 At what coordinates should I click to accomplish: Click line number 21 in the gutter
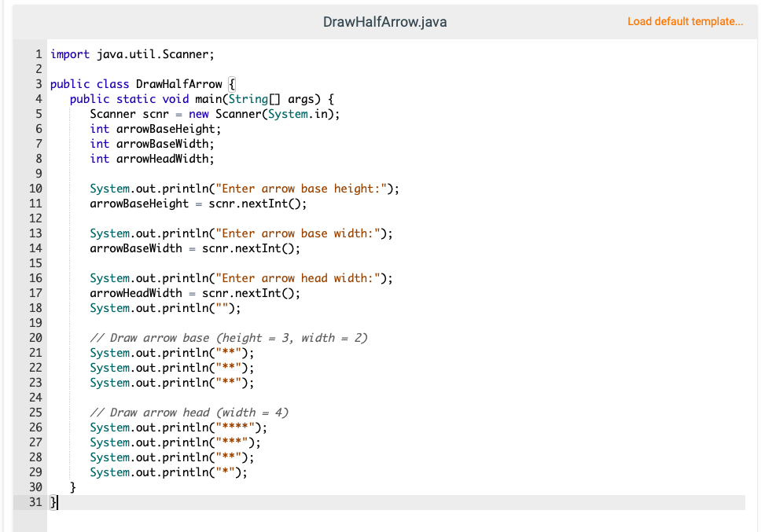pyautogui.click(x=35, y=353)
